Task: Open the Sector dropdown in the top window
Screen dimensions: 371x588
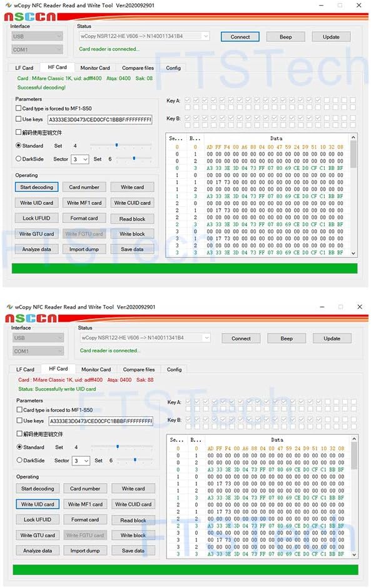Action: pyautogui.click(x=80, y=159)
